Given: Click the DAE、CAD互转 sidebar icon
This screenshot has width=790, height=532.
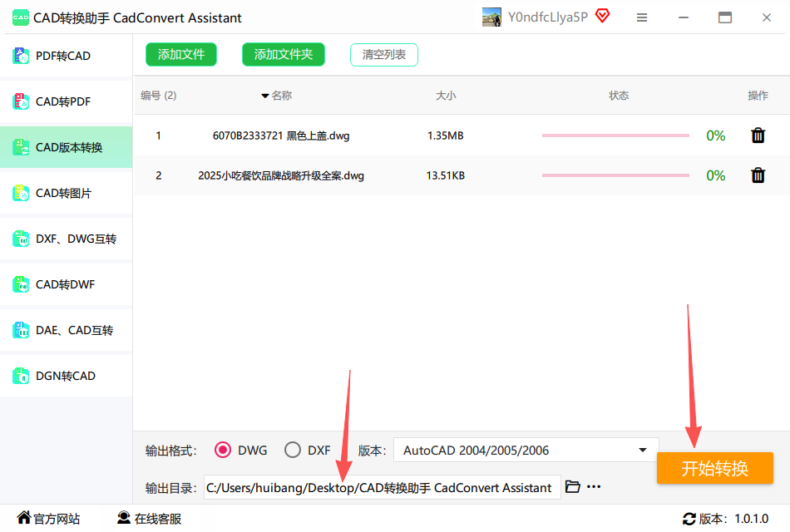Looking at the screenshot, I should [21, 331].
